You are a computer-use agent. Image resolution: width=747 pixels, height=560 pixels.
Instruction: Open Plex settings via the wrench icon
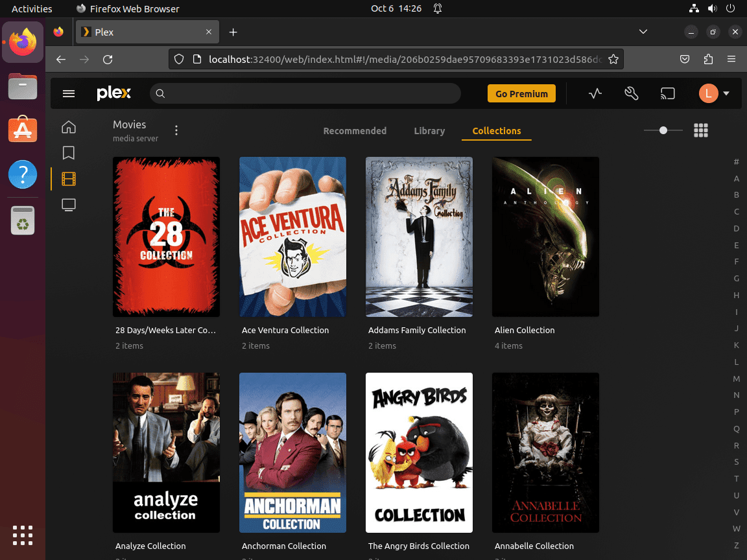(631, 93)
